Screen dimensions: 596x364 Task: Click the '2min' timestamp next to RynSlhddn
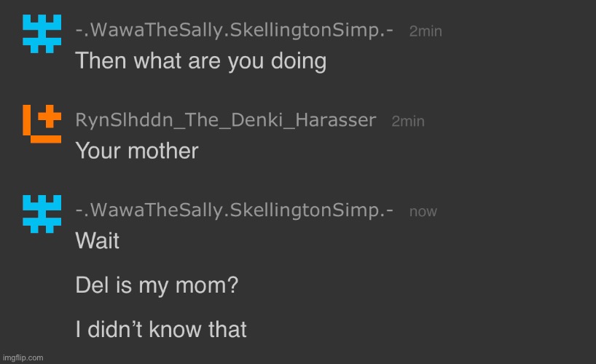408,122
